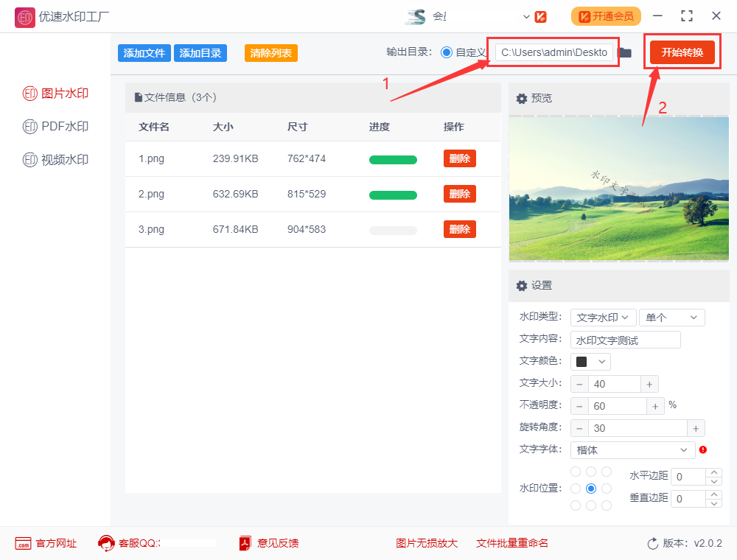Image resolution: width=737 pixels, height=560 pixels.
Task: Start conversion with 开始转换 button
Action: pos(682,52)
